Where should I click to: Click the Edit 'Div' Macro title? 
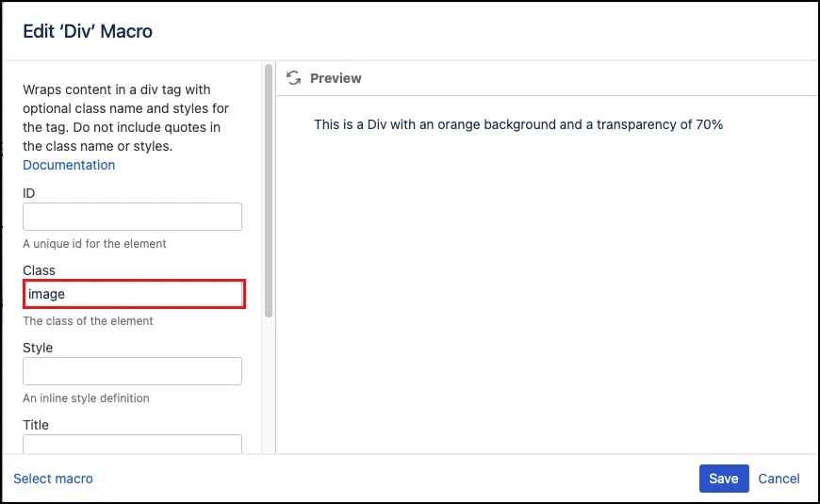tap(88, 31)
